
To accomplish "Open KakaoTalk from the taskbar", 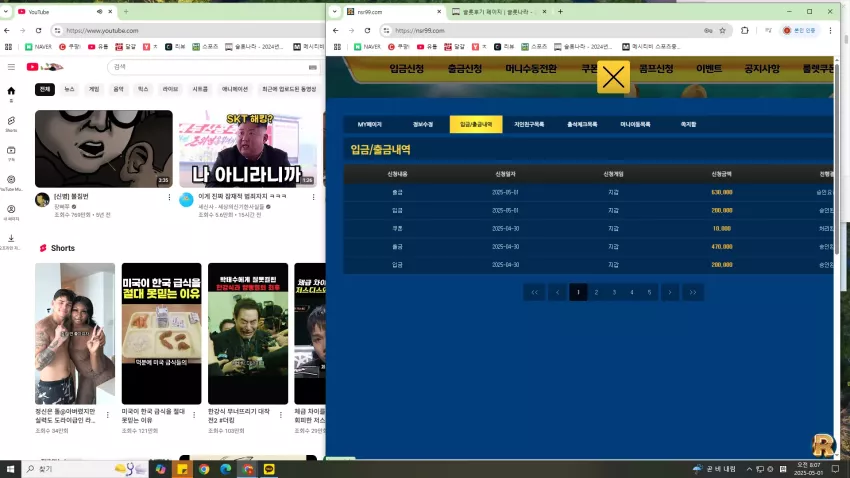I will click(x=269, y=469).
